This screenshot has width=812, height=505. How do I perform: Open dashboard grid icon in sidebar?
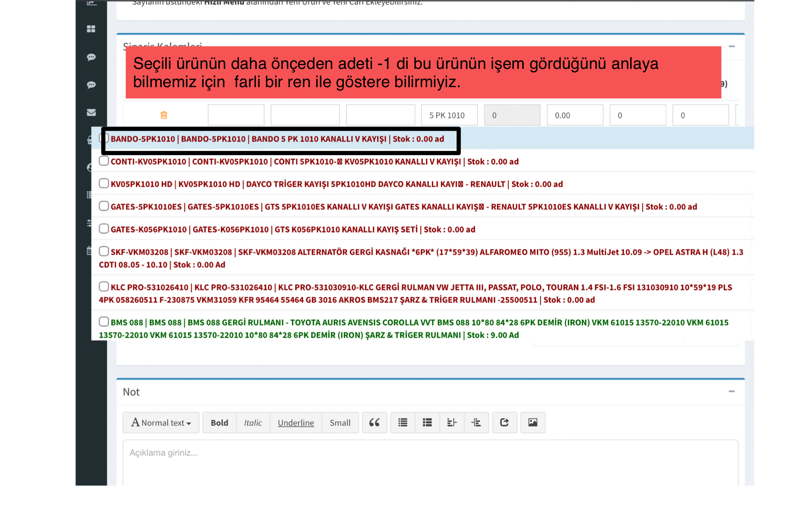91,29
